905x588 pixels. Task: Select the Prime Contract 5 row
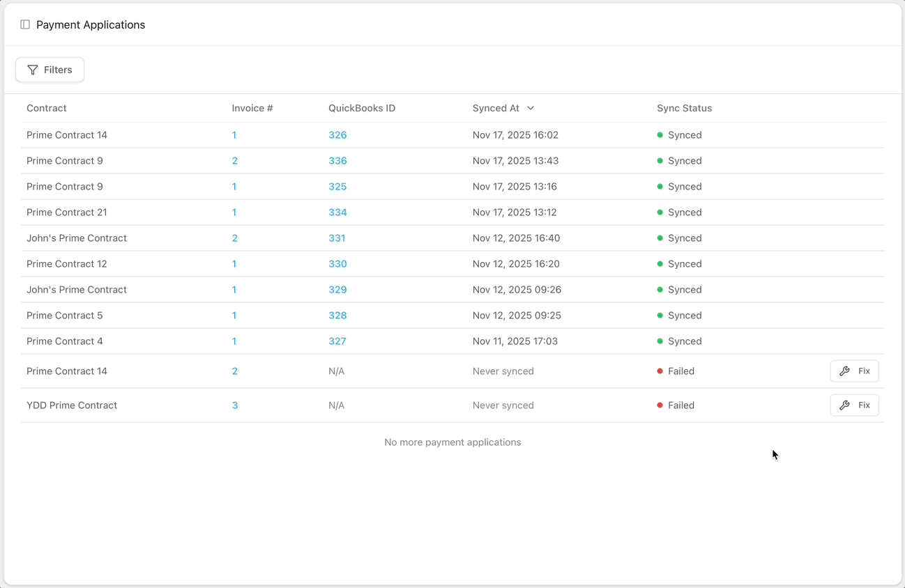452,316
